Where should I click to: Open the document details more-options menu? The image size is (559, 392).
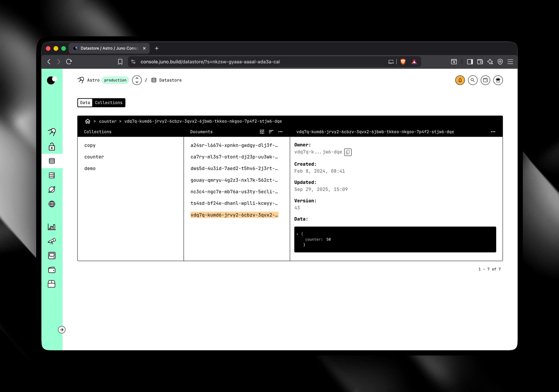click(x=493, y=132)
